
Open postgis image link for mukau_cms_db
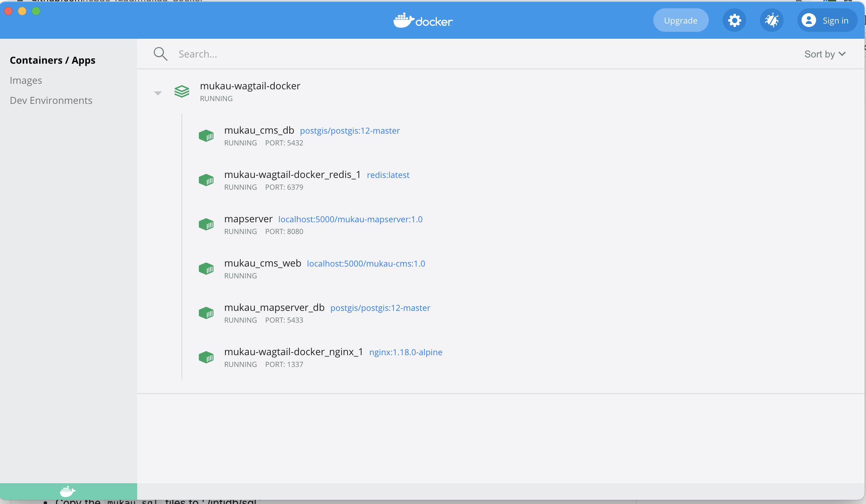coord(350,131)
